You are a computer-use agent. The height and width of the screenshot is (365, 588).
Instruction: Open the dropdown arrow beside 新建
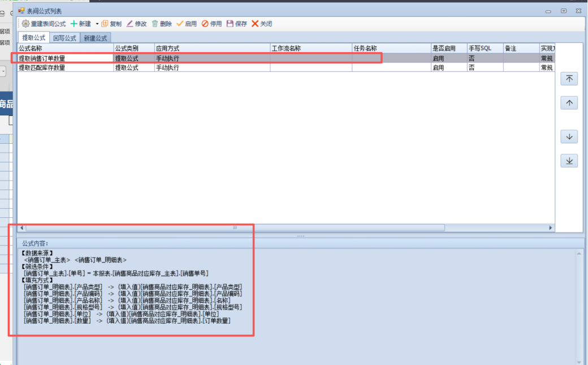pos(97,24)
